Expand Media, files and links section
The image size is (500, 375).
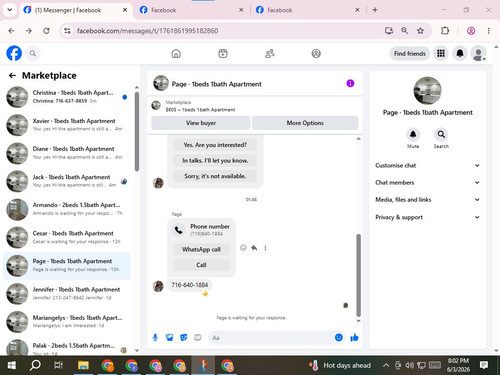tap(427, 199)
